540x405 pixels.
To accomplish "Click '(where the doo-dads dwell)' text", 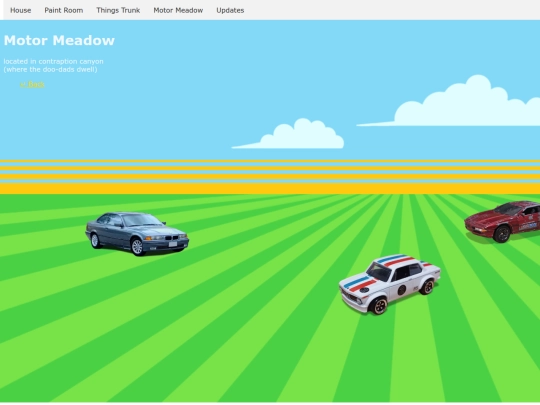I will 50,70.
